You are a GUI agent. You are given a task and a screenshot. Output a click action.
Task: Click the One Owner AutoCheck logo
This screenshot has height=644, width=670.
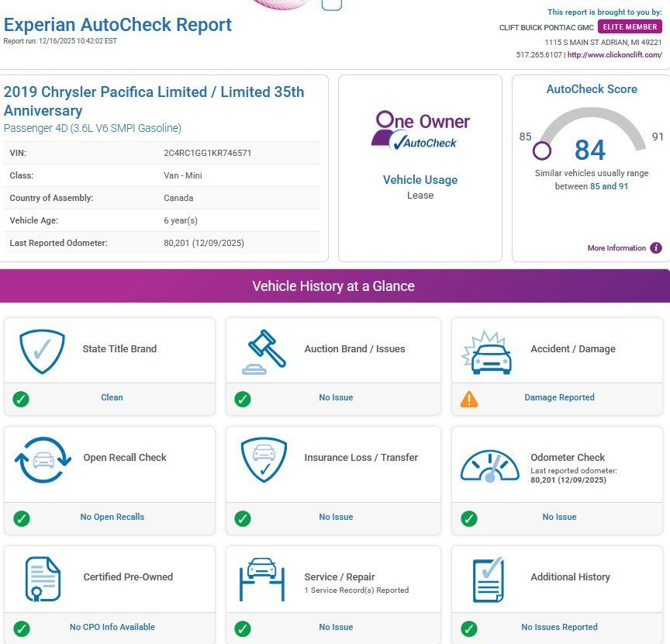[420, 130]
